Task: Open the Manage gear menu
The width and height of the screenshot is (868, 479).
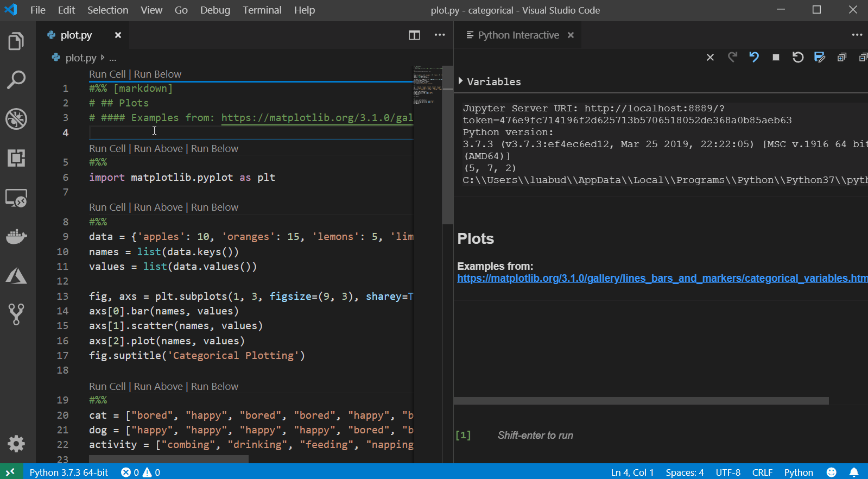Action: 16,444
